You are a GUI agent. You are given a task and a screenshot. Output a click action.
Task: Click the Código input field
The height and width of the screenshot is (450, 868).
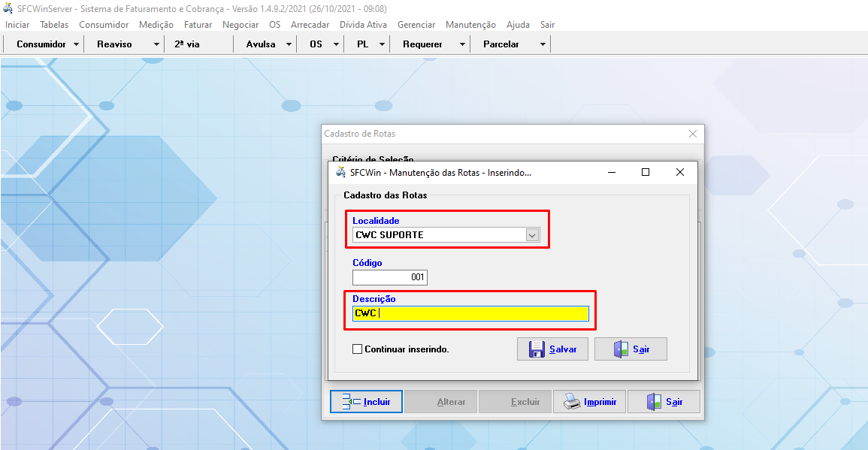[389, 277]
